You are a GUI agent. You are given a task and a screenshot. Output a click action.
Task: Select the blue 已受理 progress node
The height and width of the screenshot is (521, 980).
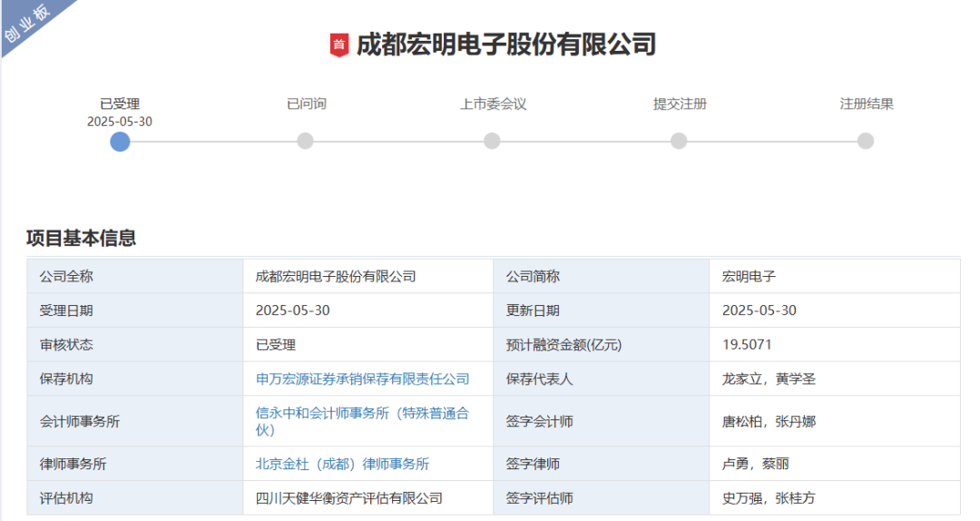click(x=120, y=142)
